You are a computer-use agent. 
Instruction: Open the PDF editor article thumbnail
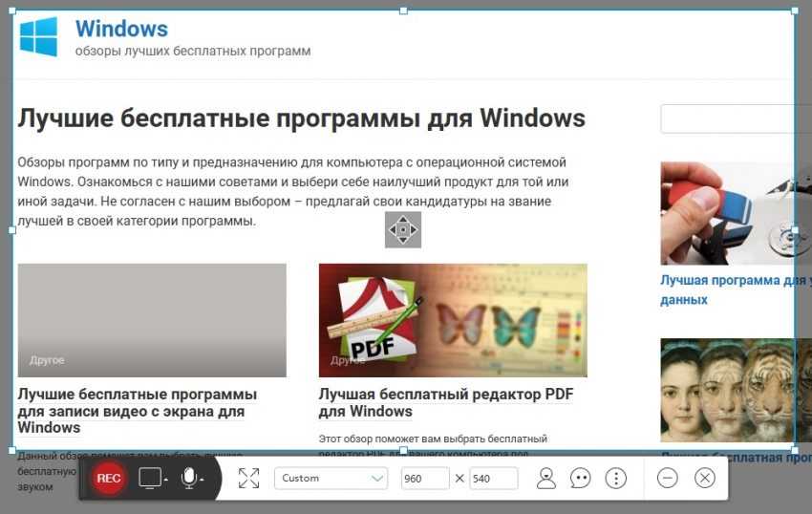pos(453,320)
